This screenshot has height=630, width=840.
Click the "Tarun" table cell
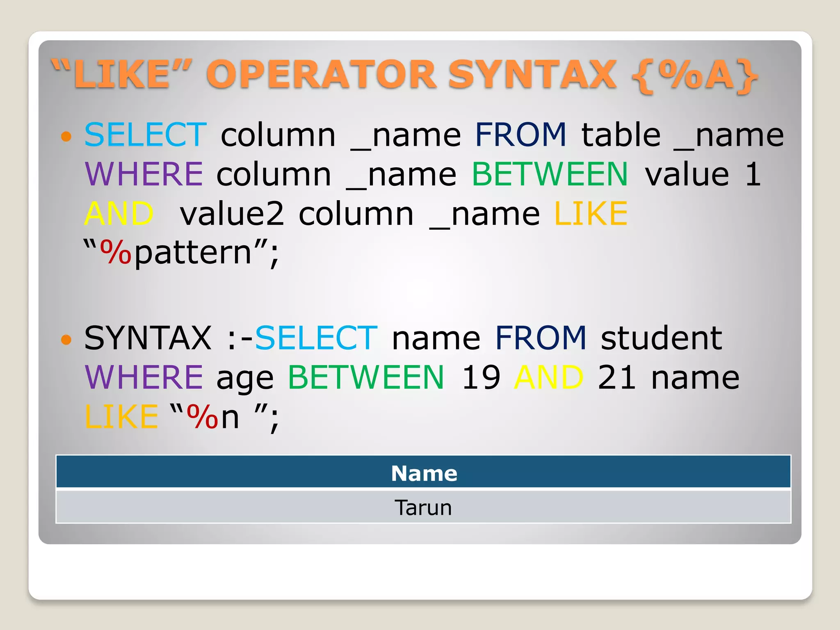point(423,507)
